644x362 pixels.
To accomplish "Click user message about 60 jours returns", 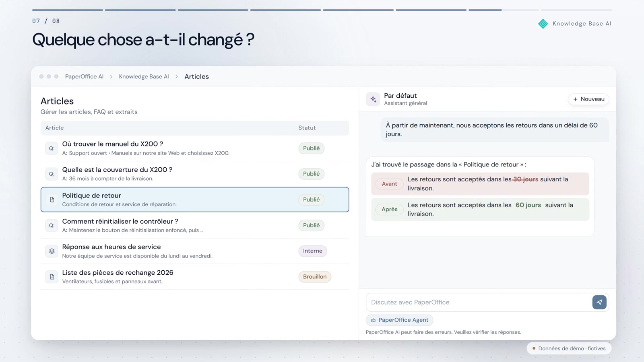I will point(495,130).
